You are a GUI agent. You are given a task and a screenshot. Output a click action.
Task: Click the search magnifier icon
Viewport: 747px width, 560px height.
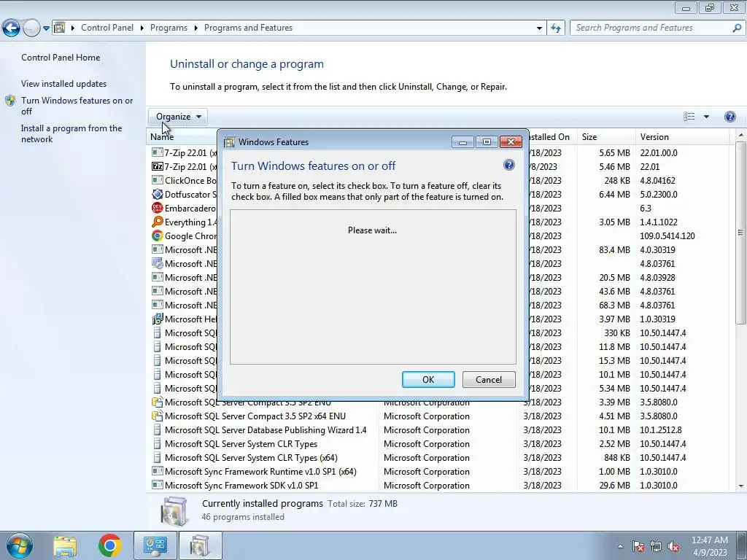(737, 28)
